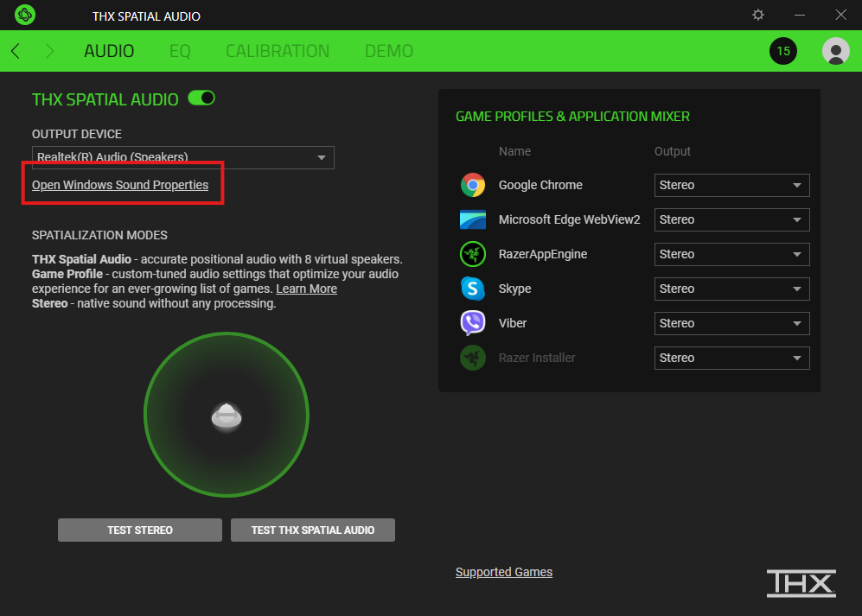Click the notification badge showing 15

[x=783, y=51]
